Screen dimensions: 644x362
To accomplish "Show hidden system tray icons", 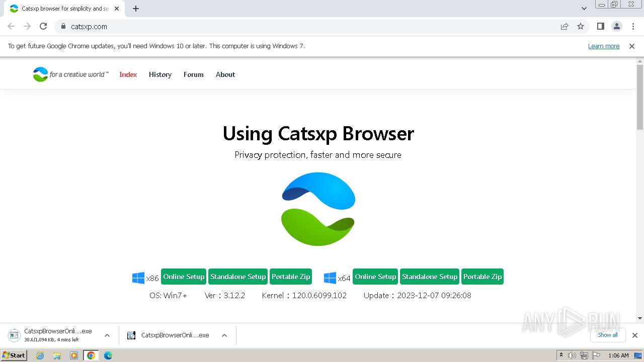I will (x=561, y=355).
